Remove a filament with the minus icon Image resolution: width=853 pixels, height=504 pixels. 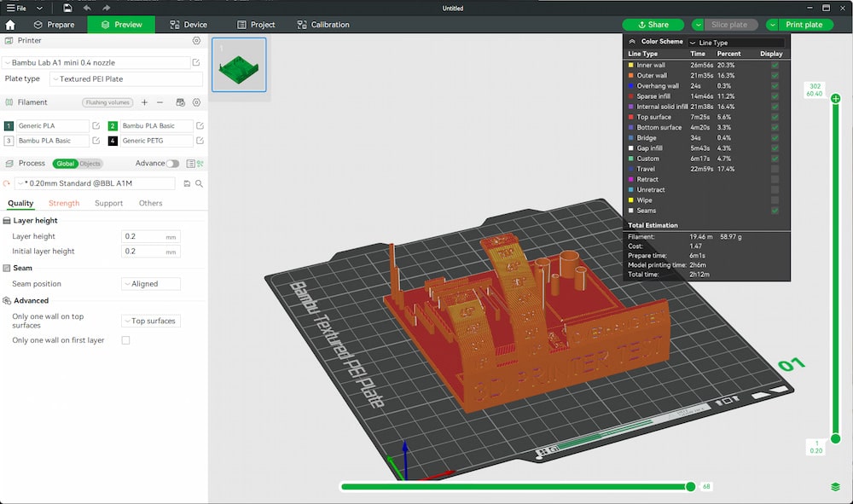pyautogui.click(x=160, y=102)
